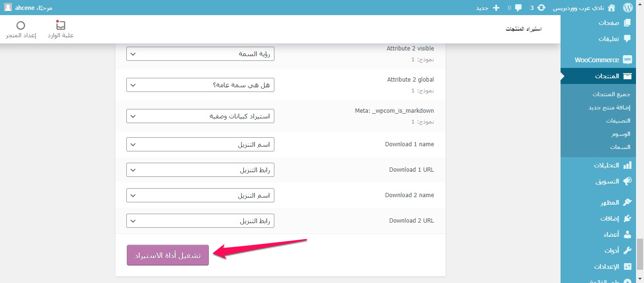Open the Meta _wpcom_is_markdown mapping dropdown
Image resolution: width=644 pixels, height=283 pixels.
point(200,116)
